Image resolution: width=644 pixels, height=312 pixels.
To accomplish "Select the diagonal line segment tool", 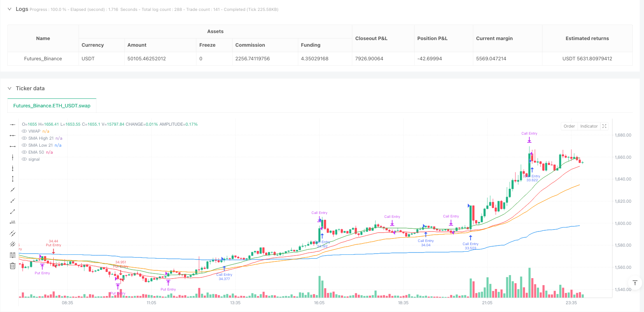I will click(12, 212).
